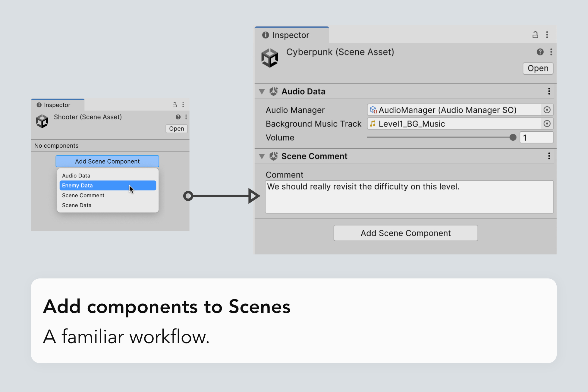Toggle lock icon in Shooter Inspector tab bar
The image size is (588, 392).
pos(175,105)
